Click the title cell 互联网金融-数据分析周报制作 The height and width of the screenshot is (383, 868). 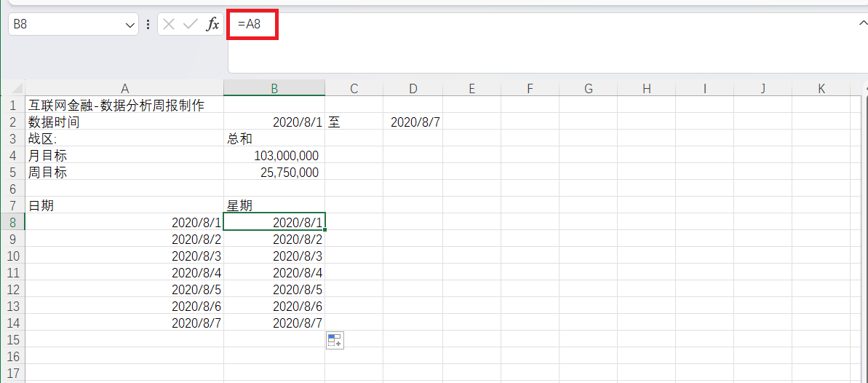(x=116, y=106)
